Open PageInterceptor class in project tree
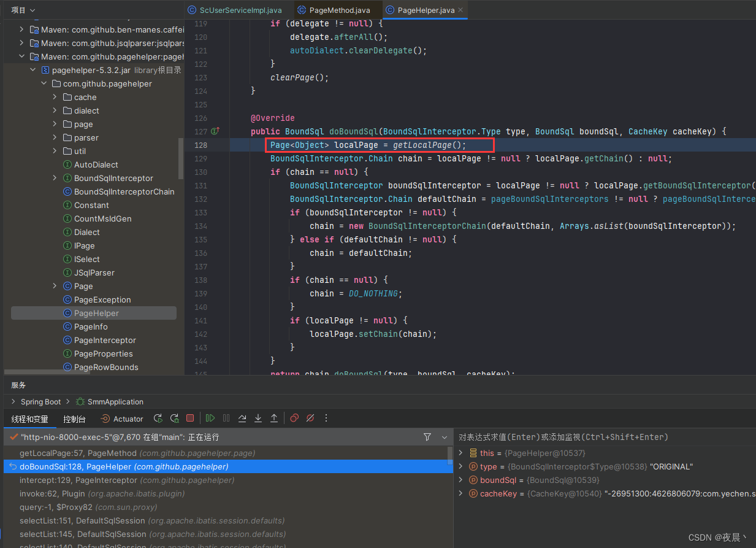Viewport: 756px width, 548px height. [x=99, y=340]
